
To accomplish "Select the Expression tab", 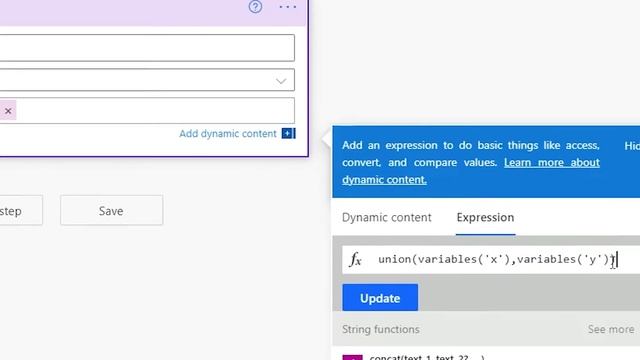I will point(485,218).
